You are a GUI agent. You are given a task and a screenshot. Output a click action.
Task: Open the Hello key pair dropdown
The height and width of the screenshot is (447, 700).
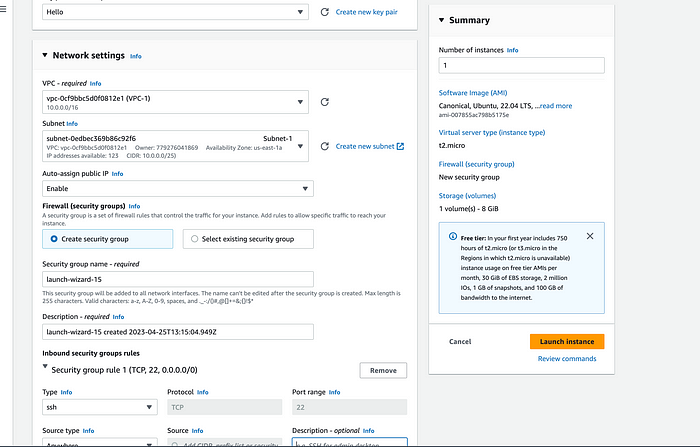(x=175, y=12)
